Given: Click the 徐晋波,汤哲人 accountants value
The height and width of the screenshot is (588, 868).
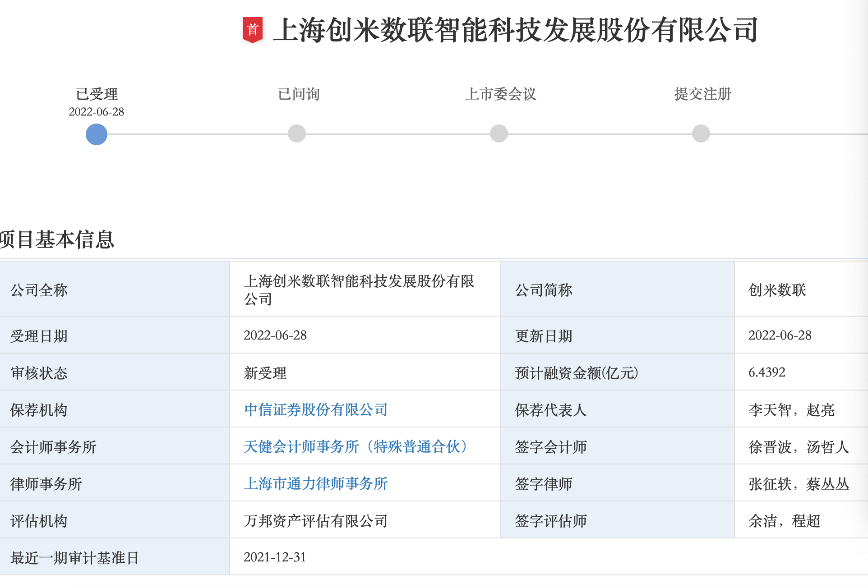Looking at the screenshot, I should [799, 447].
